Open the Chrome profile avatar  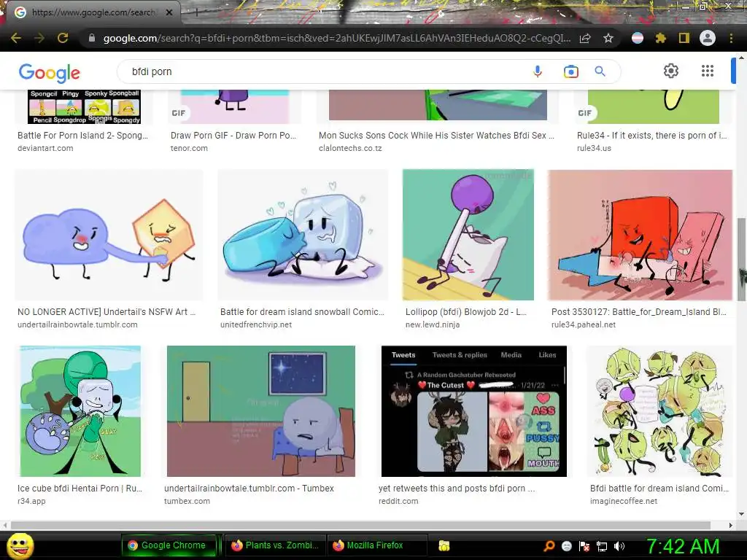[x=708, y=38]
